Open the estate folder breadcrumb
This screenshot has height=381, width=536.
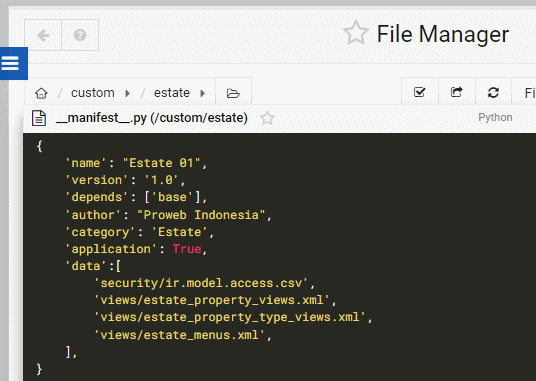172,93
